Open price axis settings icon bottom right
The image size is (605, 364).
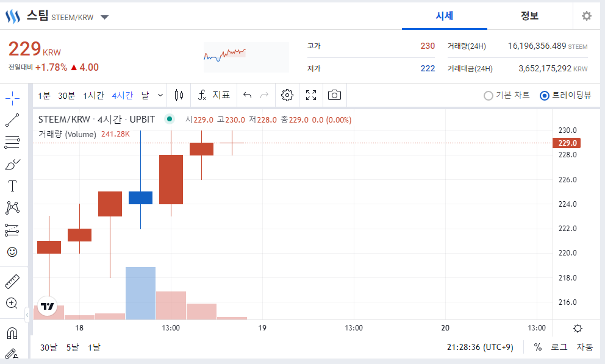[578, 329]
